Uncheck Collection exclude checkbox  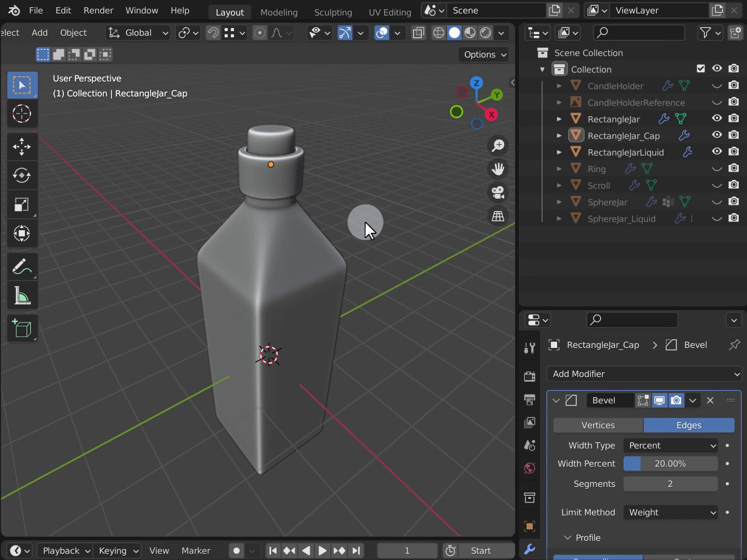click(x=701, y=68)
